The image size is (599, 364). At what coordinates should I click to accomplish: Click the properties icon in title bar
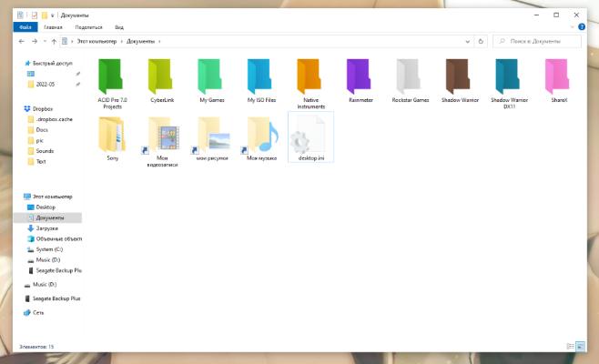tap(35, 15)
